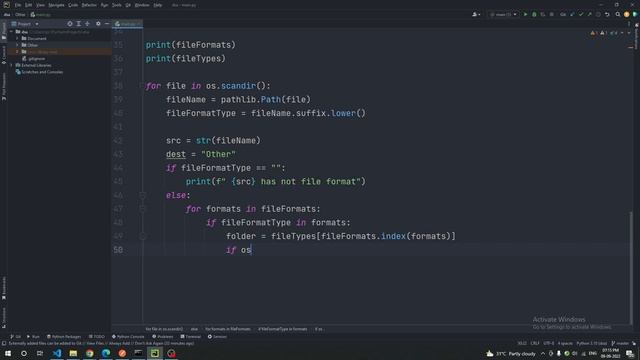Image resolution: width=640 pixels, height=360 pixels.
Task: Expand the highlighted orange folder node
Action: tap(18, 52)
